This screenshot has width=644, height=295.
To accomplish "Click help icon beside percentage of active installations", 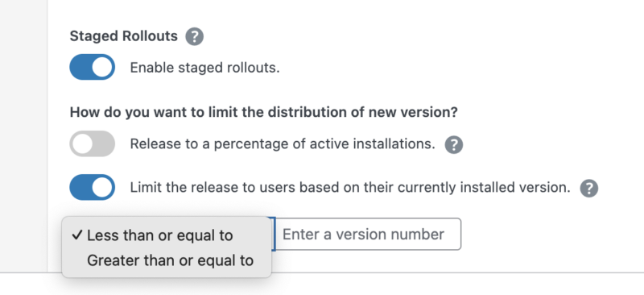I will click(454, 145).
